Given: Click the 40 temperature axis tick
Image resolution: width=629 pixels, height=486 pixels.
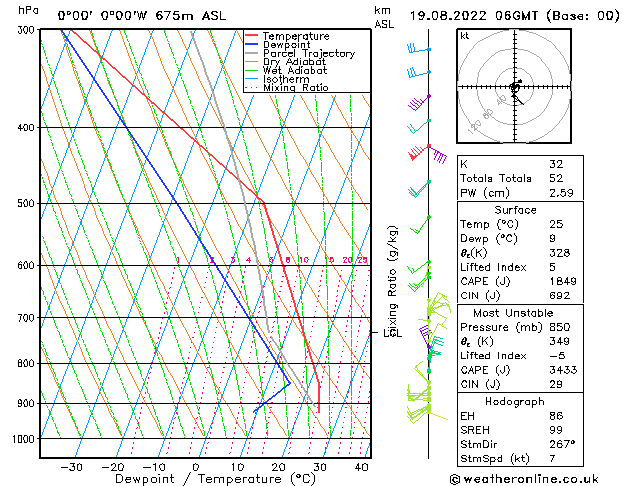Looking at the screenshot, I should [362, 467].
